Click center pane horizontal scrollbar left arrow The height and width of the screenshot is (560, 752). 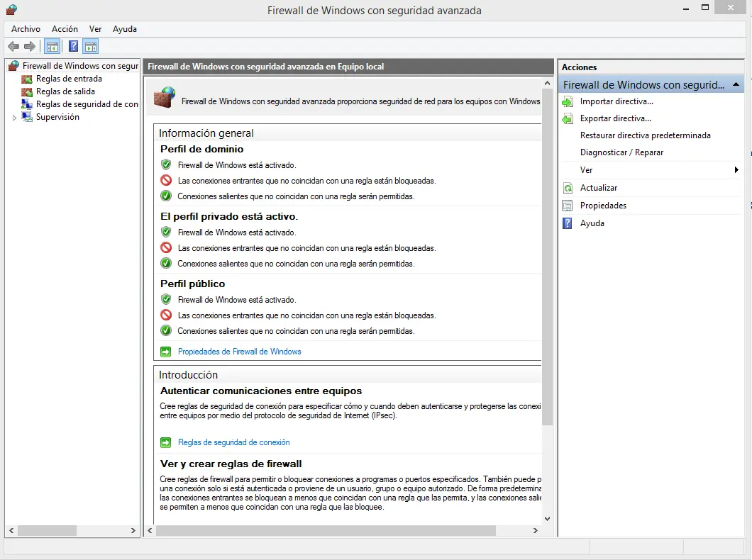tap(150, 531)
